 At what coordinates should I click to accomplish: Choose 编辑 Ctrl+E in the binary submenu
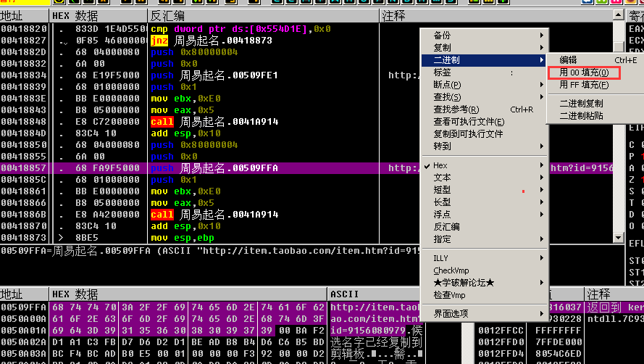coord(595,60)
